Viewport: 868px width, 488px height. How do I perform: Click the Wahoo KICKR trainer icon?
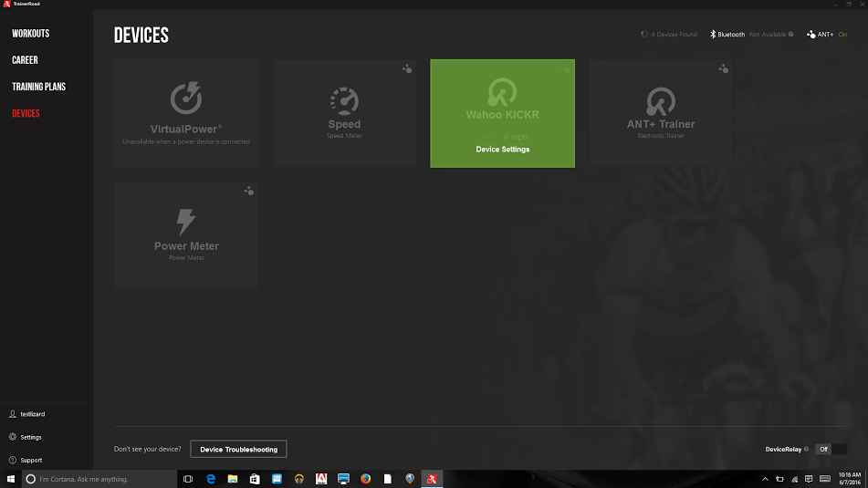point(502,92)
